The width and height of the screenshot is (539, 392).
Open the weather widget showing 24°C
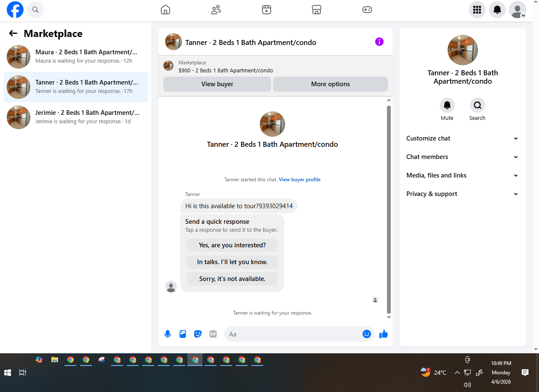[x=434, y=372]
